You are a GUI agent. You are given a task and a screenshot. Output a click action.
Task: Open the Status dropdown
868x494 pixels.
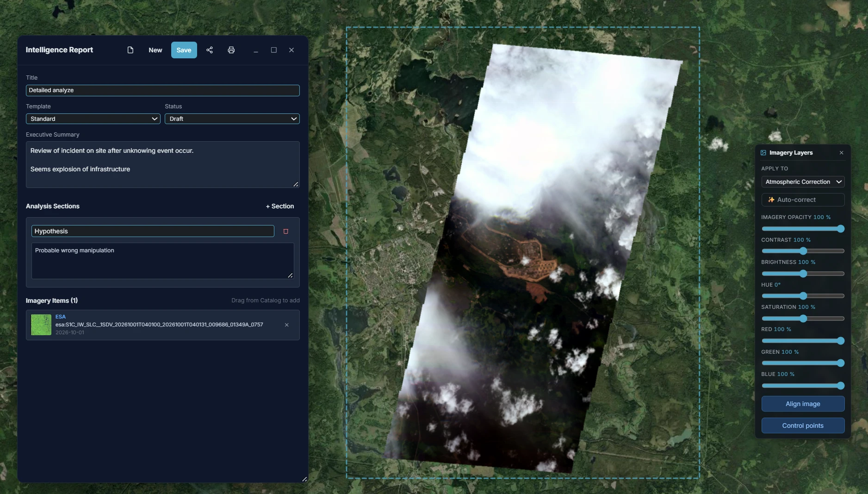click(232, 119)
